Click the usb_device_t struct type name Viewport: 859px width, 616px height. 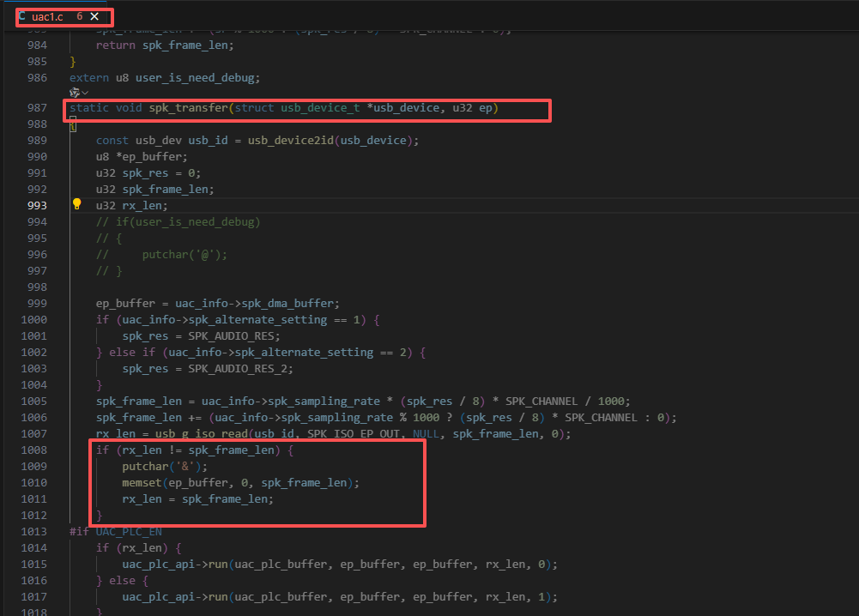coord(320,108)
